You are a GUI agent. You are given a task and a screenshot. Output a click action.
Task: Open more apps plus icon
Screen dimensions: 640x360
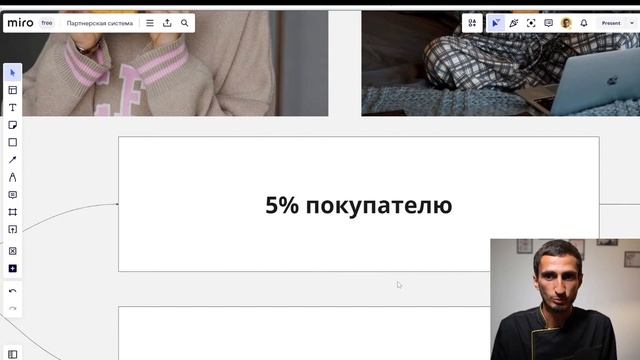coord(13,268)
